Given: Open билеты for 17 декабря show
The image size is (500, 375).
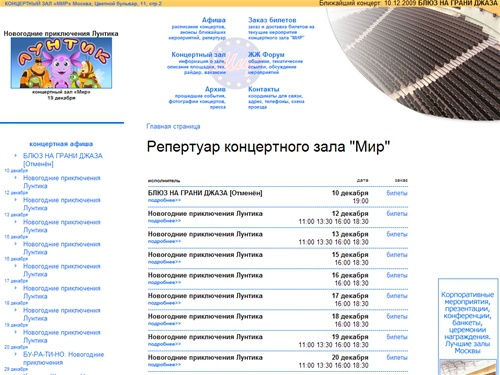Looking at the screenshot, I should pos(397,296).
